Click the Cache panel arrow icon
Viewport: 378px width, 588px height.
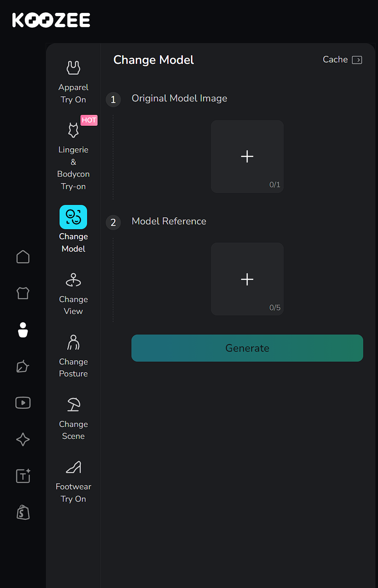pos(357,60)
